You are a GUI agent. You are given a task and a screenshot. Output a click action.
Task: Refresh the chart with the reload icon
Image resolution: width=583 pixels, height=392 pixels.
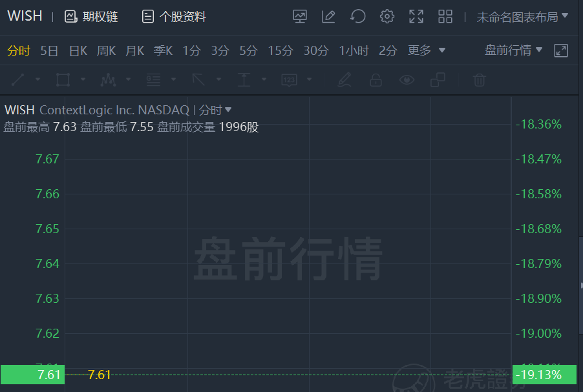coord(357,17)
